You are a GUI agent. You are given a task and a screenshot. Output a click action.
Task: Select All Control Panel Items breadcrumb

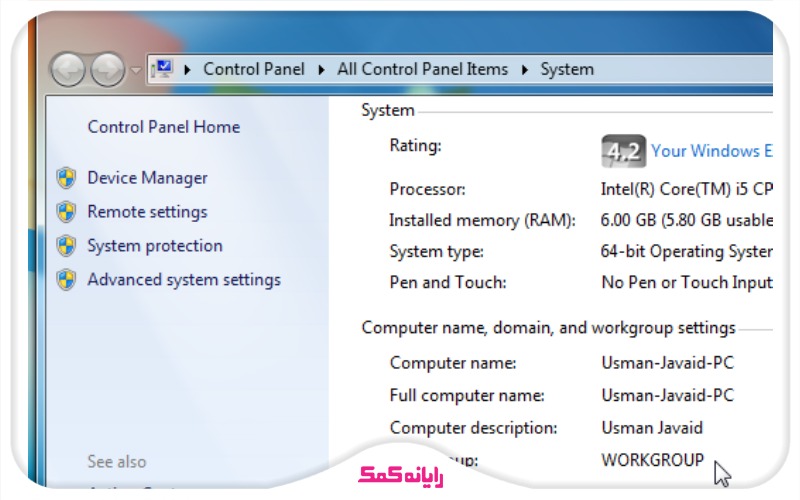point(422,69)
